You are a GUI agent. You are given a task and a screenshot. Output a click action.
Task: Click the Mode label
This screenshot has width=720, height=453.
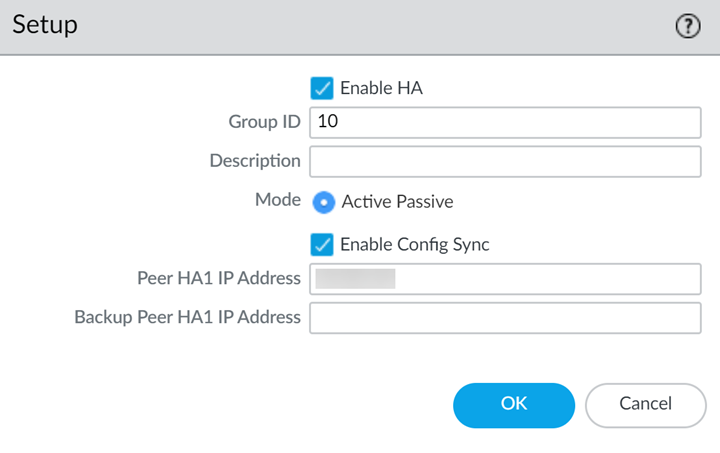tap(278, 200)
